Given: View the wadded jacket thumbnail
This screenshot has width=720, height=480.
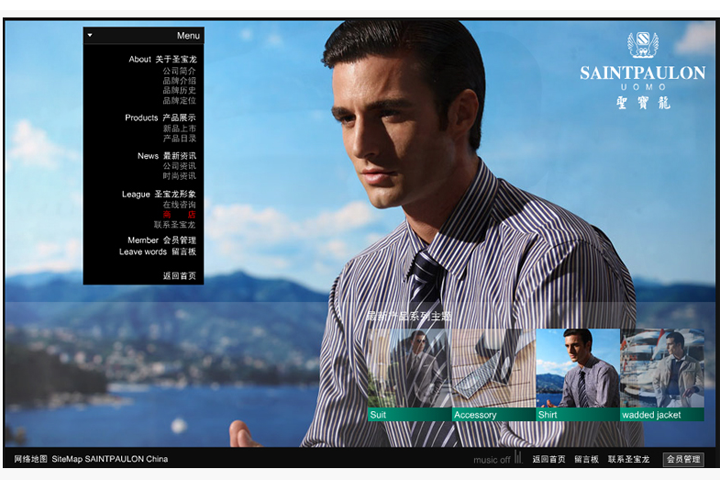Looking at the screenshot, I should 661,375.
